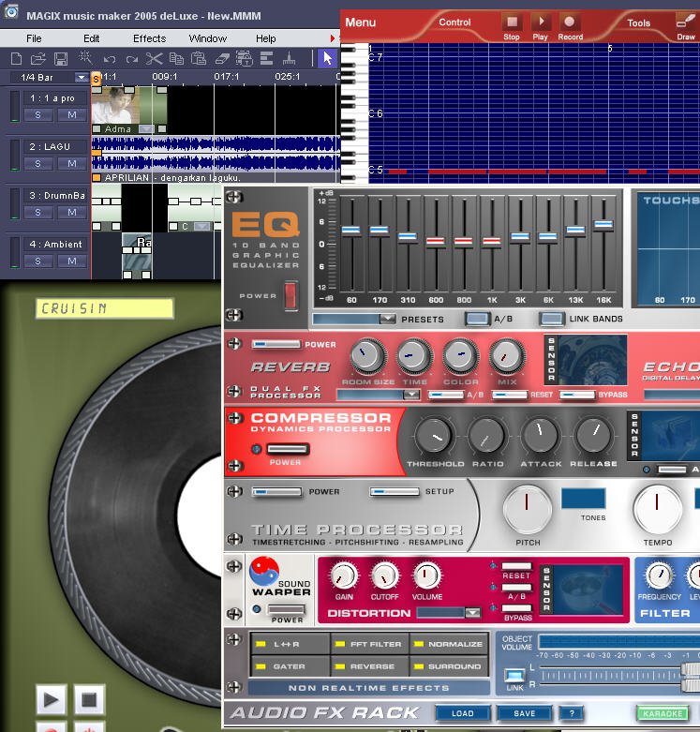This screenshot has height=732, width=700.
Task: Click the stop button below the vinyl record
Action: 89,699
